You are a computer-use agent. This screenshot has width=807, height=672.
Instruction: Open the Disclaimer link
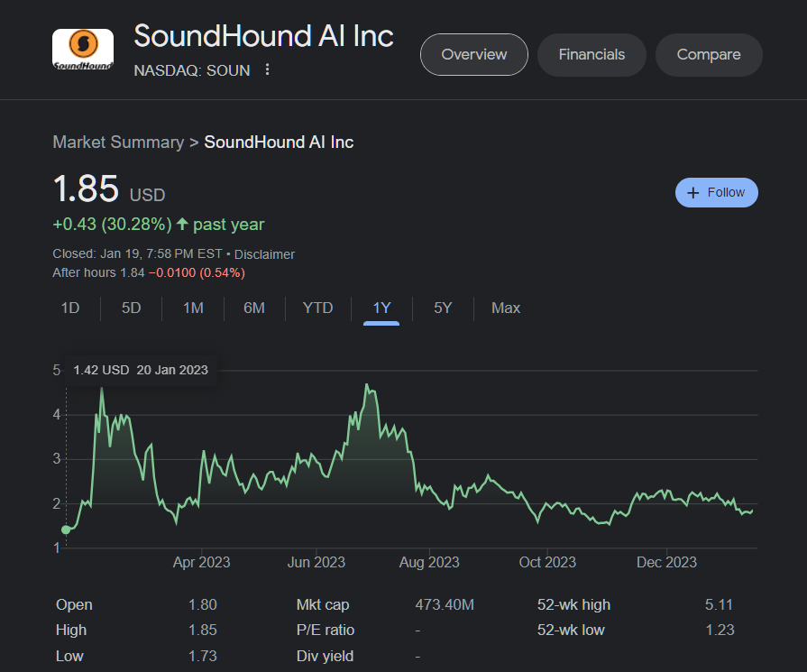264,254
